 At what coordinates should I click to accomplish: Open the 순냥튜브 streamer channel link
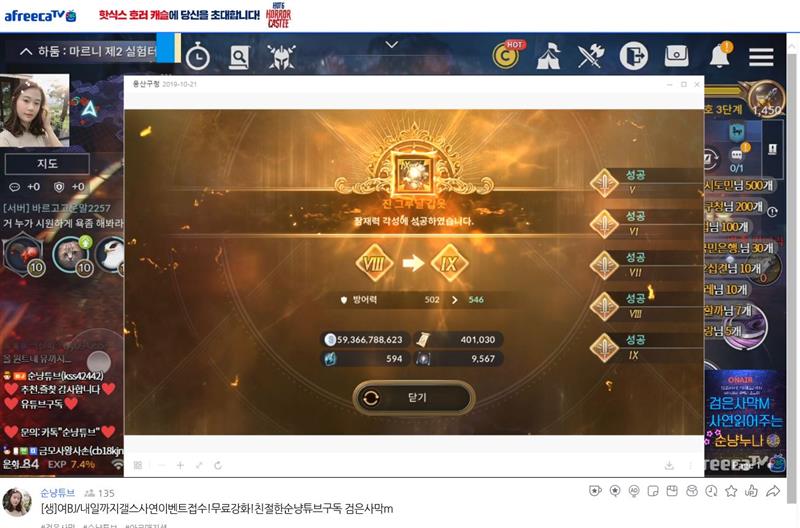click(x=58, y=493)
